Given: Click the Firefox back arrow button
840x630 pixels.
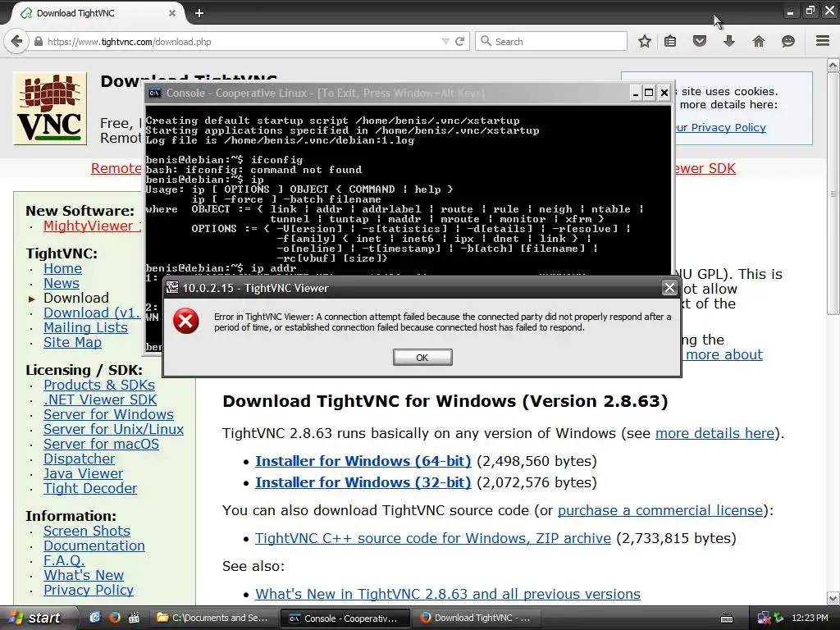Looking at the screenshot, I should click(x=16, y=41).
